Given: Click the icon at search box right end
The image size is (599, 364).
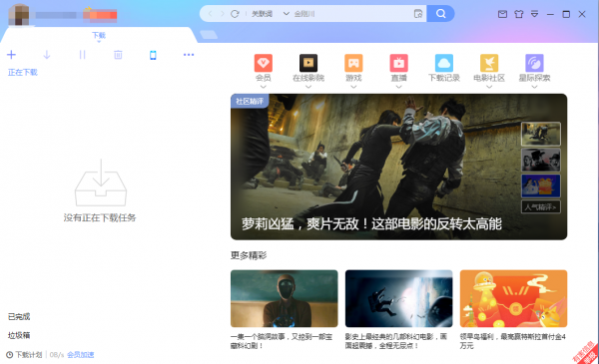Looking at the screenshot, I should pyautogui.click(x=418, y=14).
